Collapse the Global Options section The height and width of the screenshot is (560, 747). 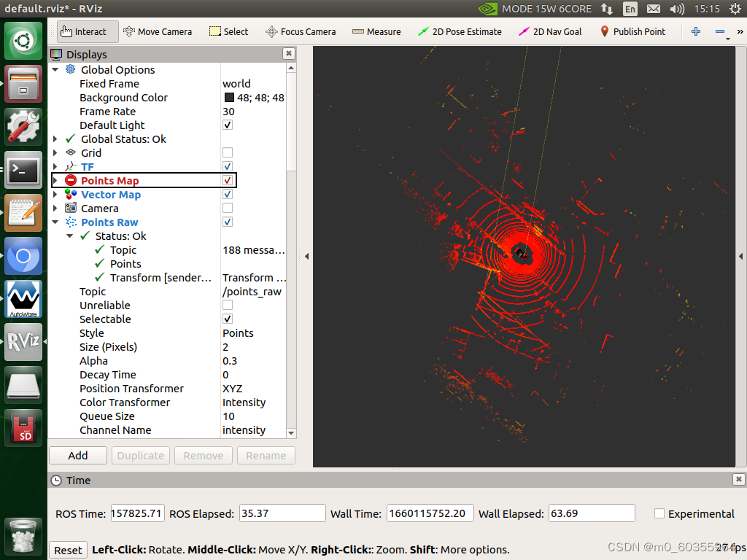tap(55, 69)
